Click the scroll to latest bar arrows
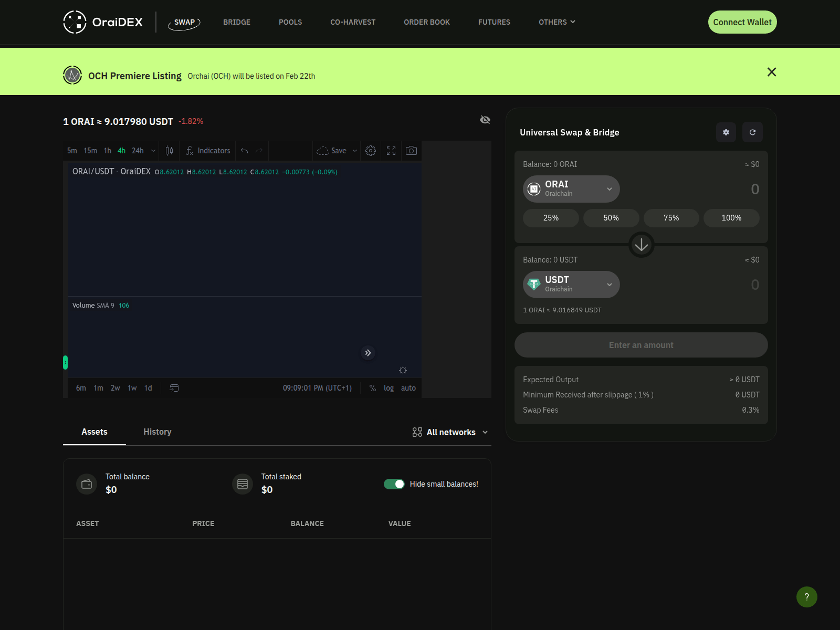840x630 pixels. click(x=368, y=353)
